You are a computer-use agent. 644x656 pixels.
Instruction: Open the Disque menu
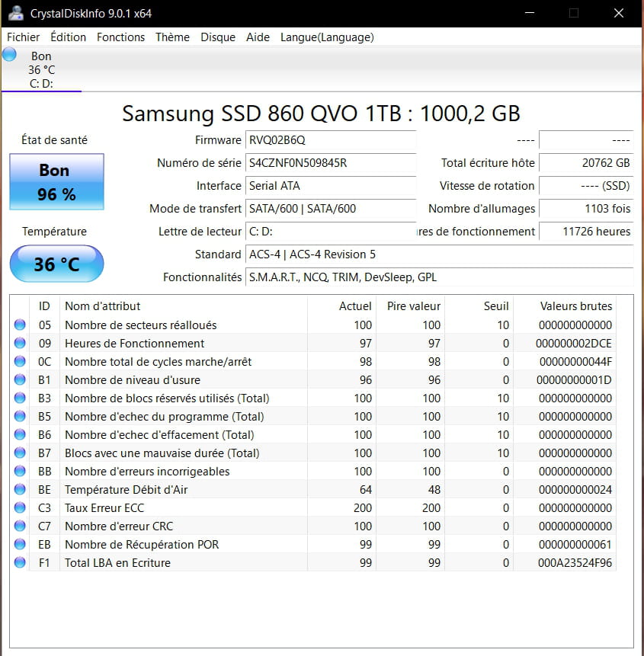218,37
